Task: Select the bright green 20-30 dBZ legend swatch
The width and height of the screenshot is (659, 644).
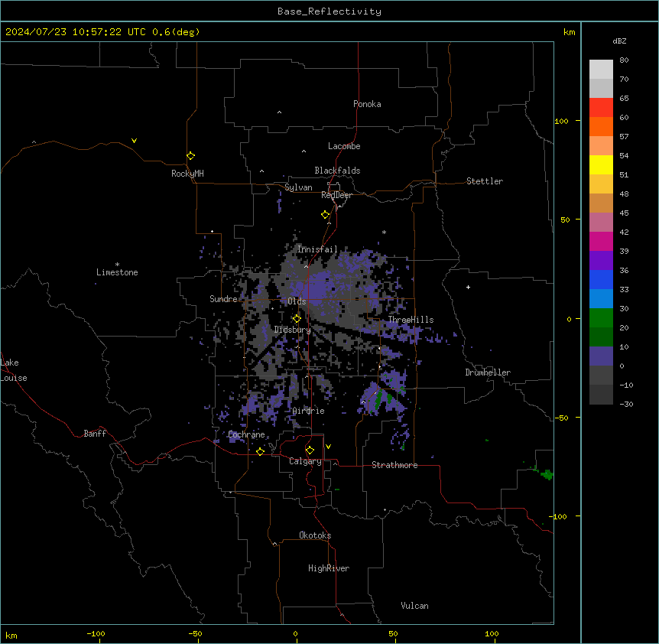Action: coord(601,318)
